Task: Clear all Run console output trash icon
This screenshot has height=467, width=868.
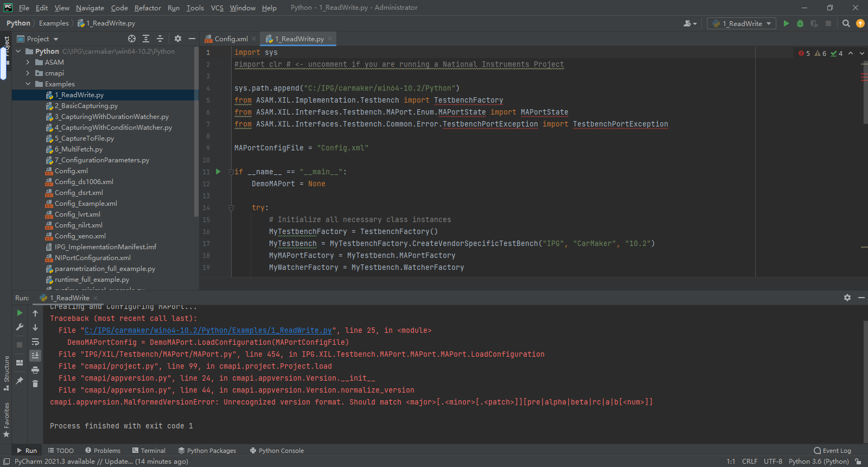Action: (35, 384)
